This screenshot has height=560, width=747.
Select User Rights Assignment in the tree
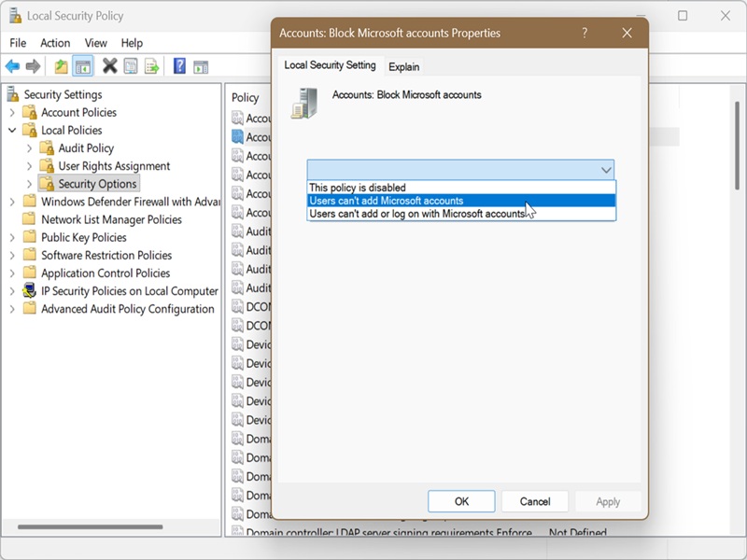(x=114, y=166)
